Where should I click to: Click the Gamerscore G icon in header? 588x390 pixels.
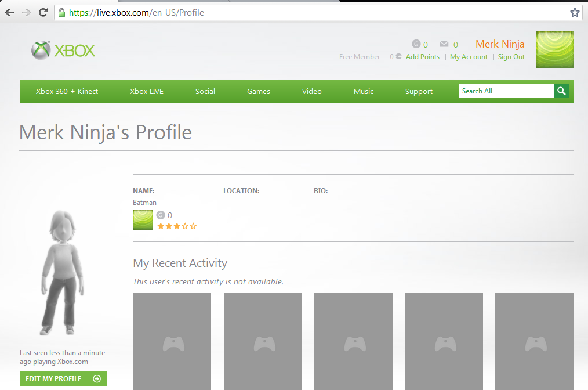(416, 44)
